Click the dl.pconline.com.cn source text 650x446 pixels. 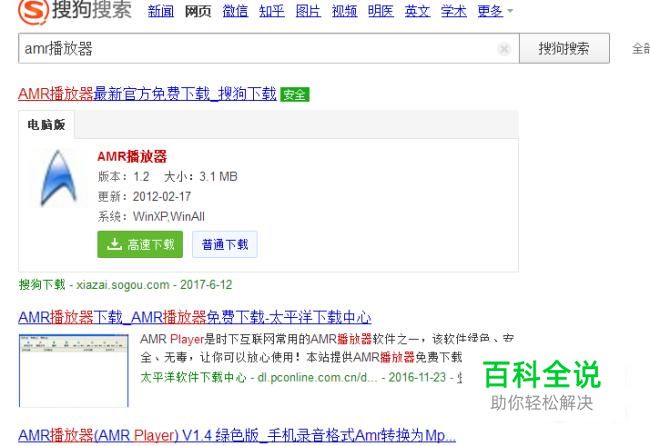pos(317,378)
